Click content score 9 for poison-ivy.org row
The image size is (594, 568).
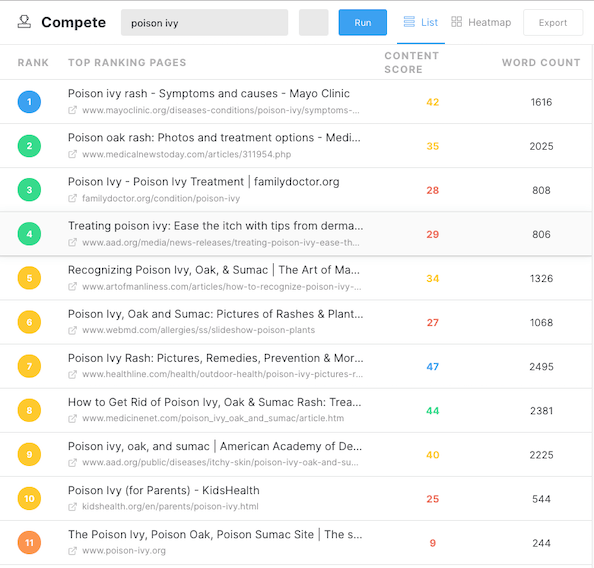pos(433,543)
